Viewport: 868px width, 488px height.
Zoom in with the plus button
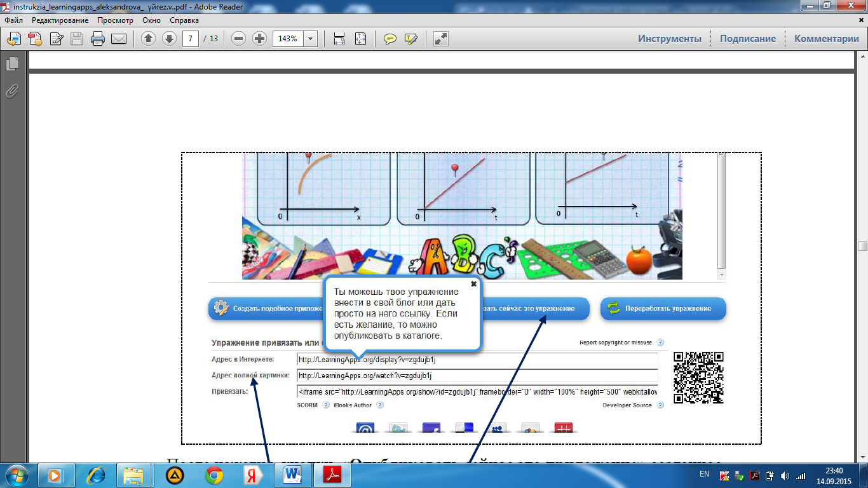[259, 39]
